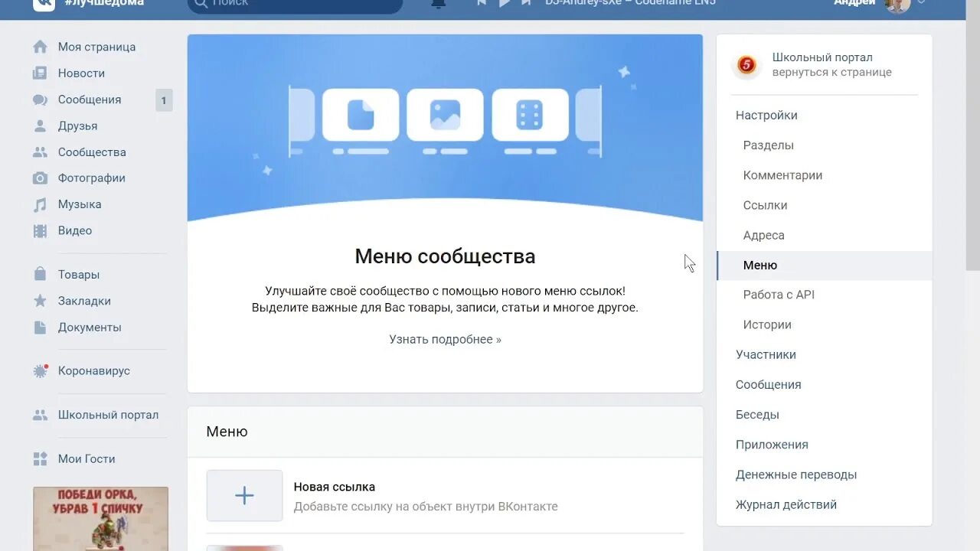Open Участники in the settings panel

click(x=766, y=355)
